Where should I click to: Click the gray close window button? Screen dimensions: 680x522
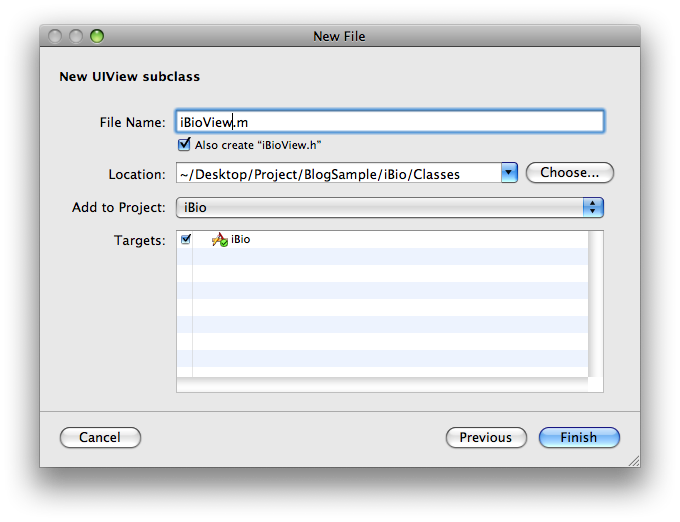tap(55, 36)
